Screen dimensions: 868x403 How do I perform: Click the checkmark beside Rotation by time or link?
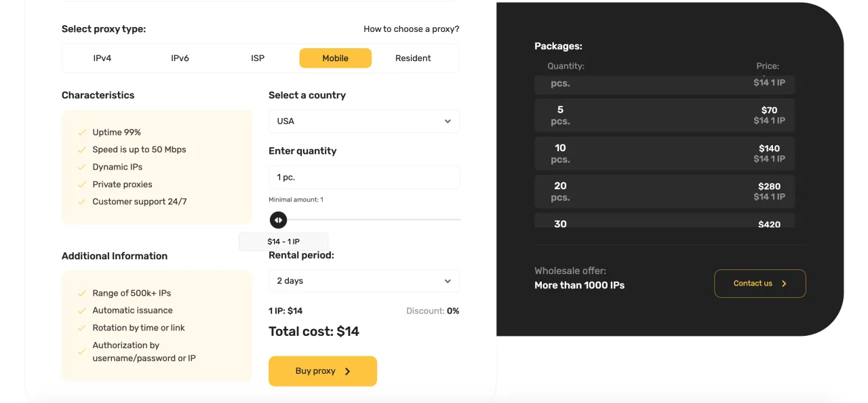tap(82, 328)
